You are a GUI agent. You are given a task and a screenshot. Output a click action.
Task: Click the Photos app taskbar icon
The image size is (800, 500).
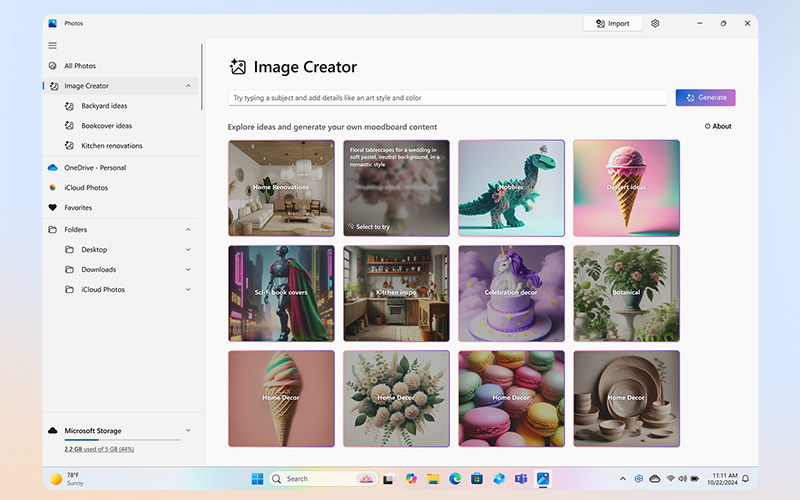(543, 479)
